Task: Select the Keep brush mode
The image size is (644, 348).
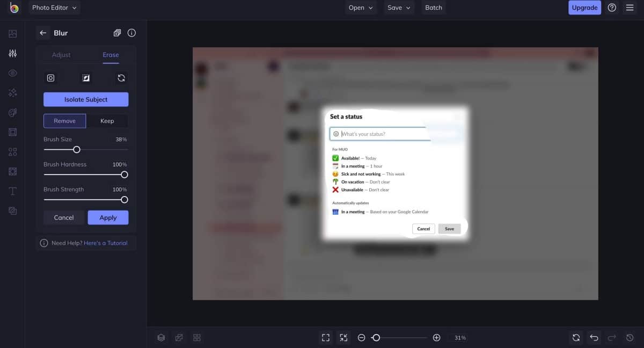Action: tap(107, 121)
